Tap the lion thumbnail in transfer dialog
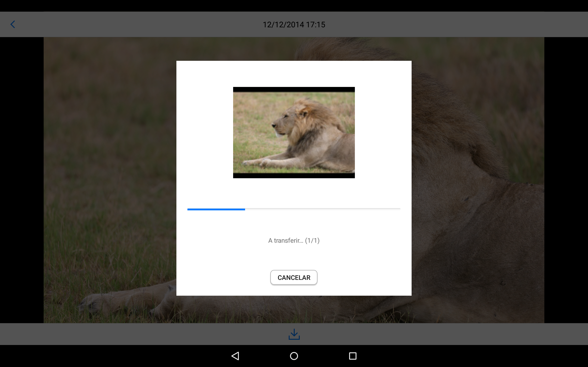Image resolution: width=588 pixels, height=367 pixels. [294, 133]
